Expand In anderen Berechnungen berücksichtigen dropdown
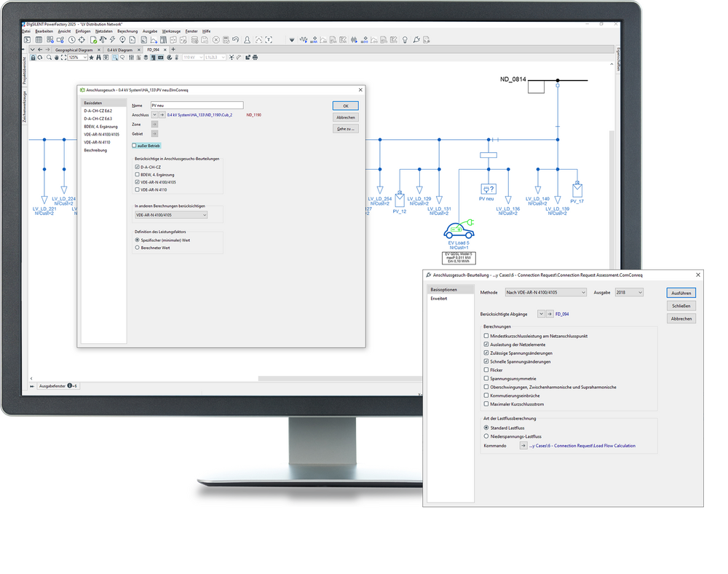728x574 pixels. 170,215
